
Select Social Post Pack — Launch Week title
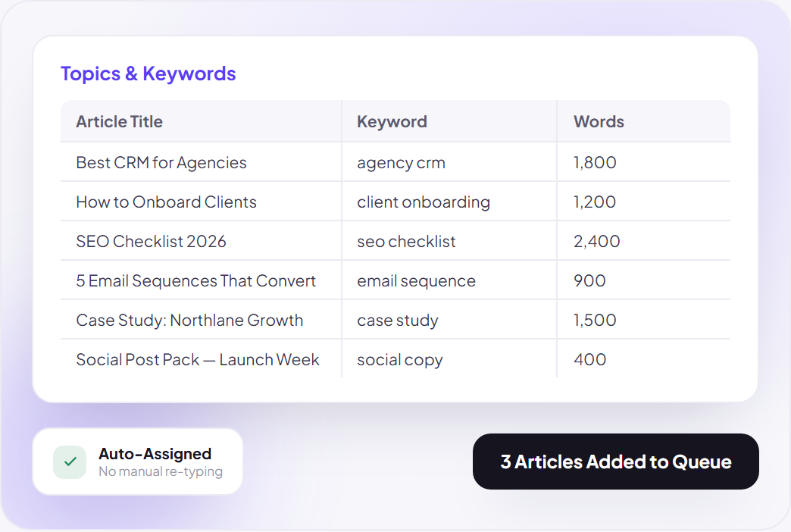198,359
